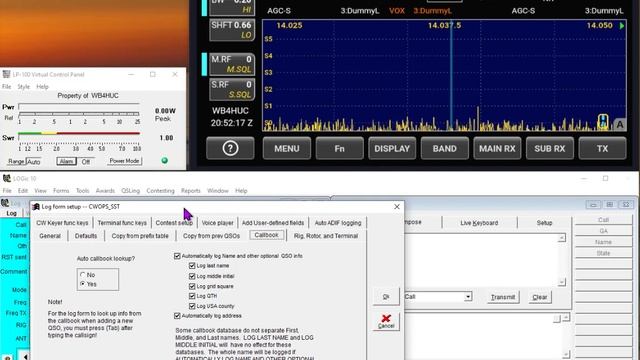Switch to General tab
Screen dimensions: 640x360
point(50,236)
